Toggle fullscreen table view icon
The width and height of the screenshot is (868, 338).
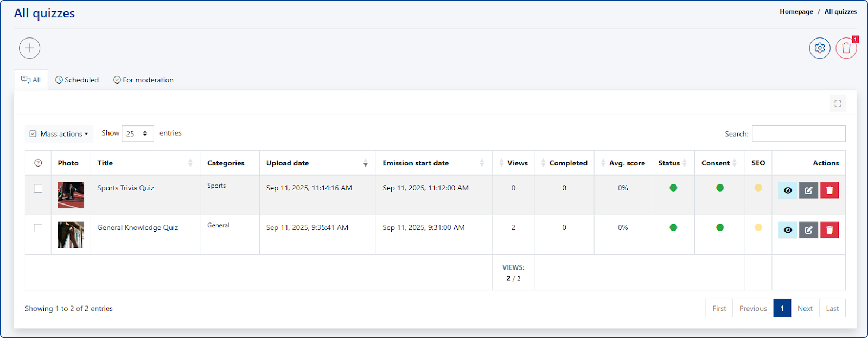tap(838, 104)
